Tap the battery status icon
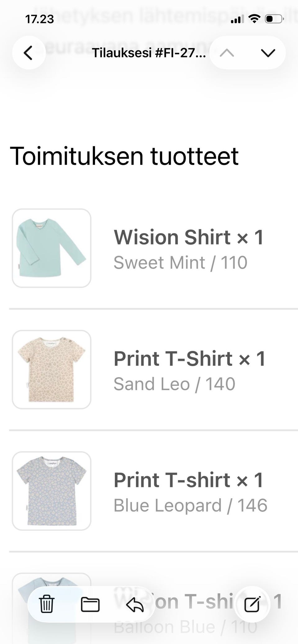This screenshot has width=298, height=644. pyautogui.click(x=273, y=19)
